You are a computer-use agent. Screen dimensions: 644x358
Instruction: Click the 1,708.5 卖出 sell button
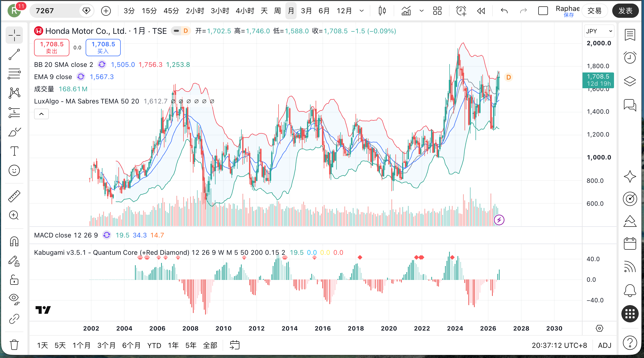tap(52, 48)
